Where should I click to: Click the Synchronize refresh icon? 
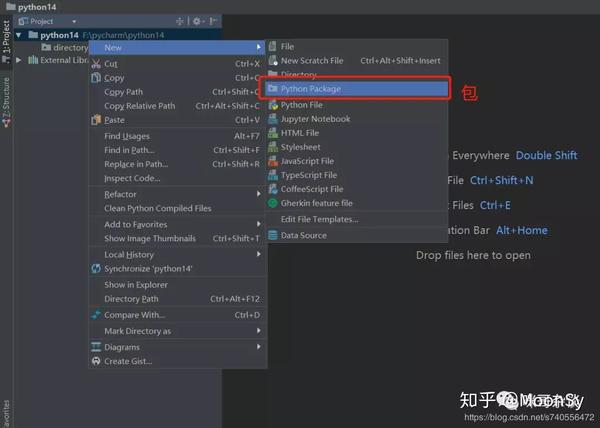(96, 269)
